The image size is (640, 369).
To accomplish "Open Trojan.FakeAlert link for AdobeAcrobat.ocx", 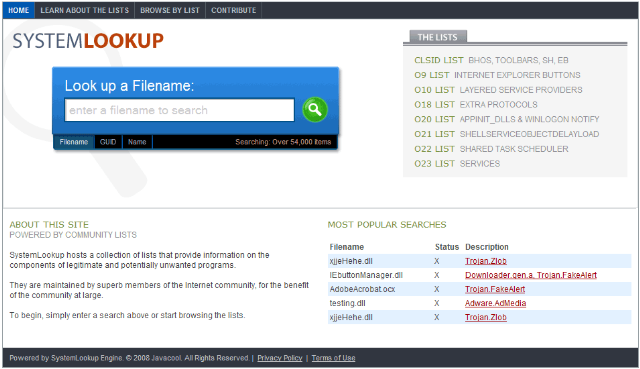I will pyautogui.click(x=495, y=289).
